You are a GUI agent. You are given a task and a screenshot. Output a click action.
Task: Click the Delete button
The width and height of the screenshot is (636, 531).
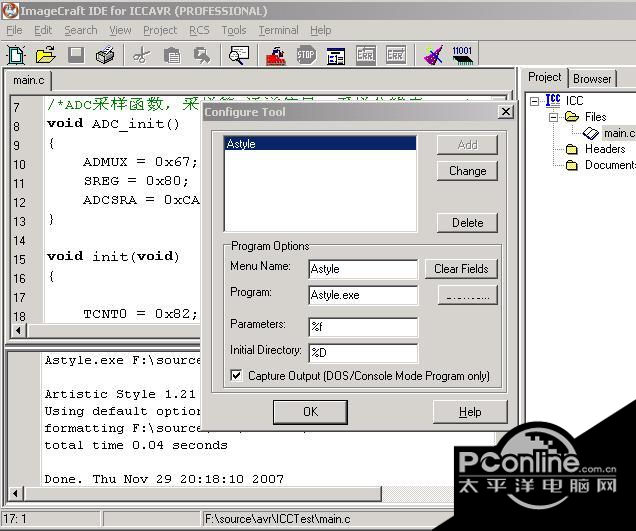coord(467,223)
